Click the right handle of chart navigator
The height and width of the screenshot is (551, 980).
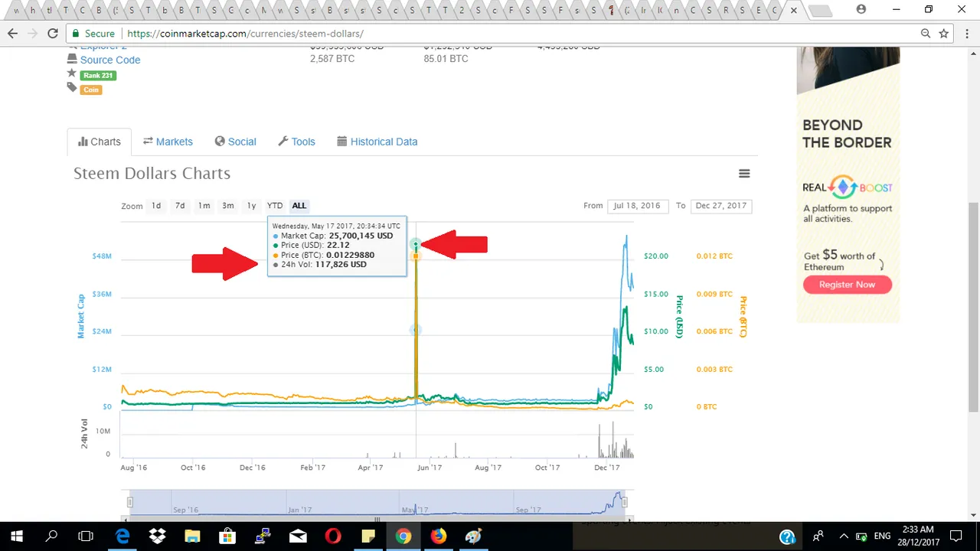pyautogui.click(x=625, y=502)
